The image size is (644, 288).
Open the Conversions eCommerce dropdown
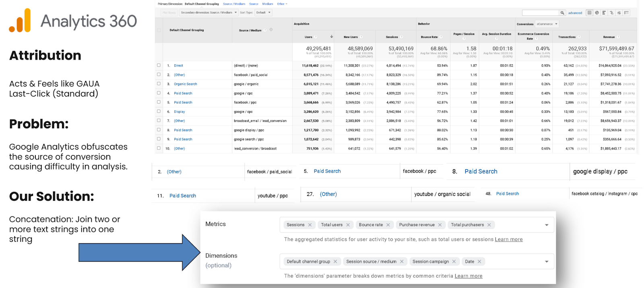[x=547, y=24]
